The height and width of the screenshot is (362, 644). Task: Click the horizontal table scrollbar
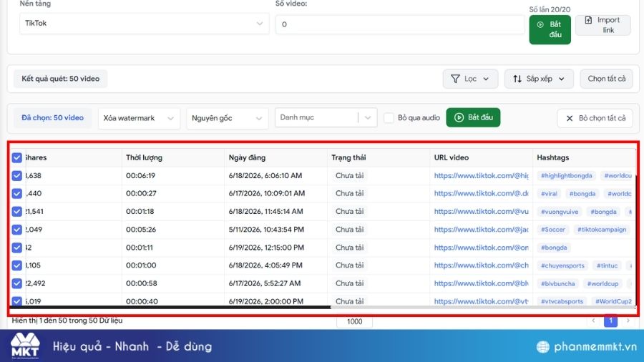(x=170, y=307)
